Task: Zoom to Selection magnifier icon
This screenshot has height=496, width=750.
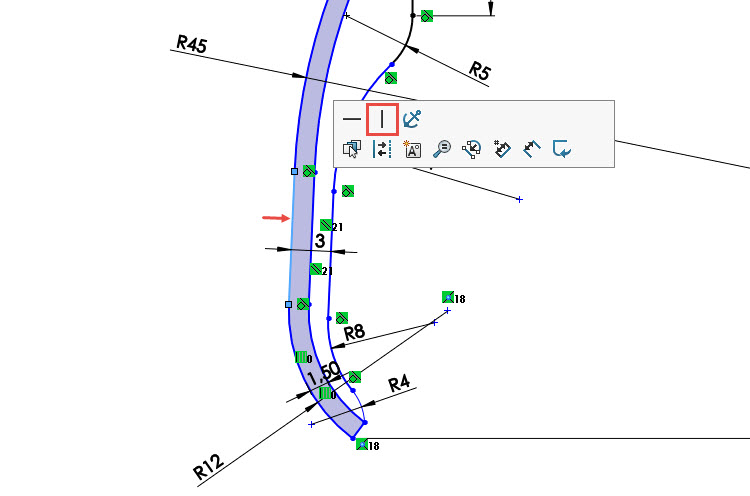Action: (x=442, y=149)
